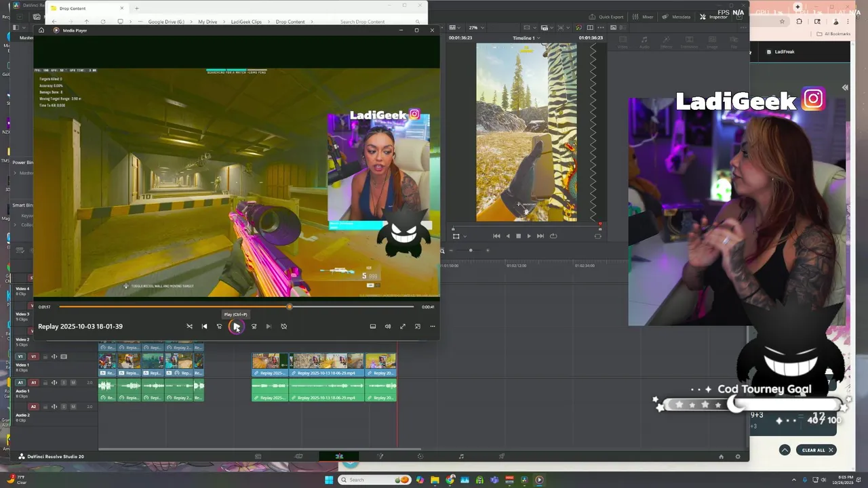Open the All Bookmarks folder in browser
The height and width of the screenshot is (488, 868).
(x=834, y=34)
